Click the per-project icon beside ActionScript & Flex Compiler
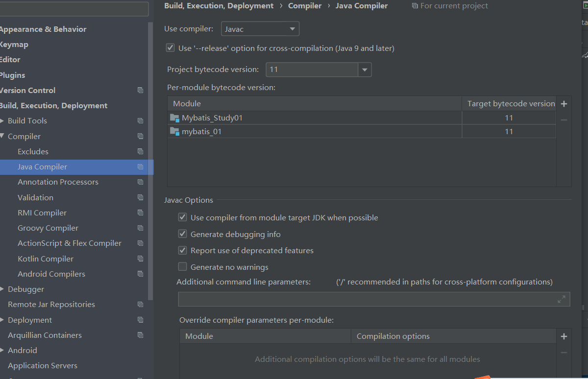Image resolution: width=588 pixels, height=379 pixels. click(141, 243)
